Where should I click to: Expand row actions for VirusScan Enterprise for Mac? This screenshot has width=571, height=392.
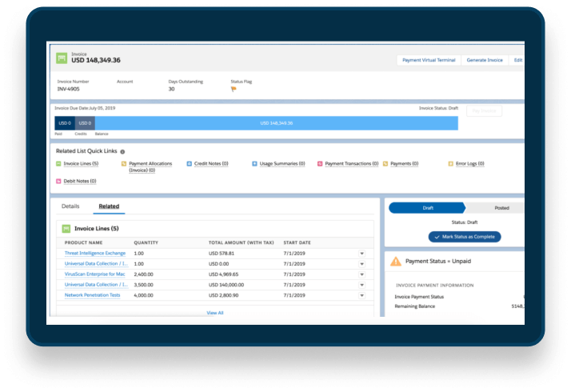click(x=361, y=274)
